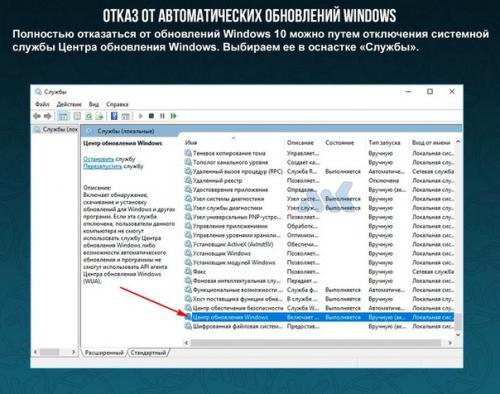Click the up arrow of the vertical scrollbar

(x=458, y=142)
